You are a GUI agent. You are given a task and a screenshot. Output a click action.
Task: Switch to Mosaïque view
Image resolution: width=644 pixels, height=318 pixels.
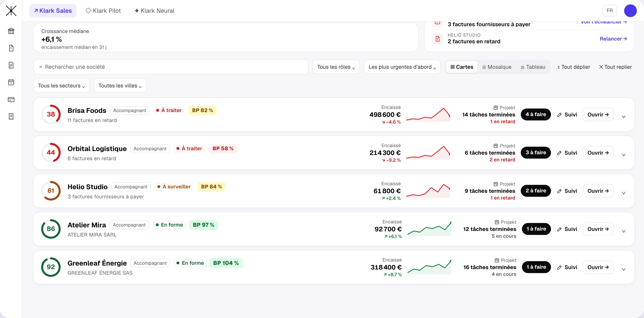tap(497, 67)
